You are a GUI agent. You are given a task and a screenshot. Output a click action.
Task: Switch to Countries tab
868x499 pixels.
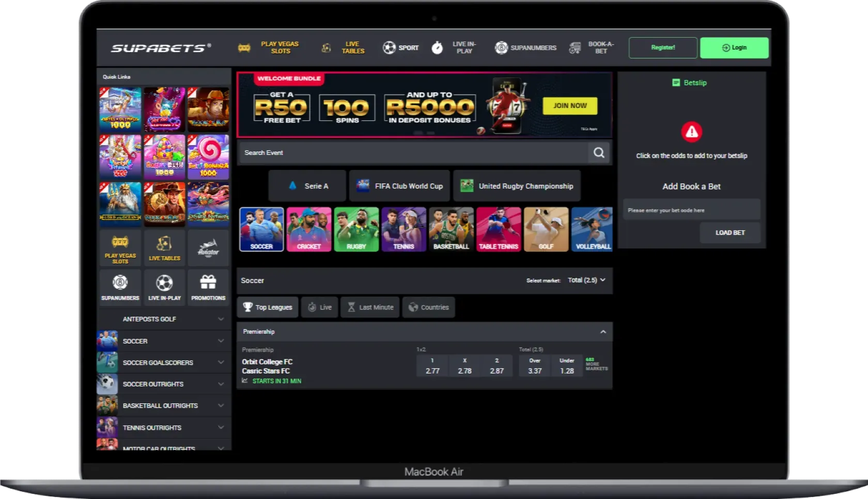pyautogui.click(x=429, y=307)
